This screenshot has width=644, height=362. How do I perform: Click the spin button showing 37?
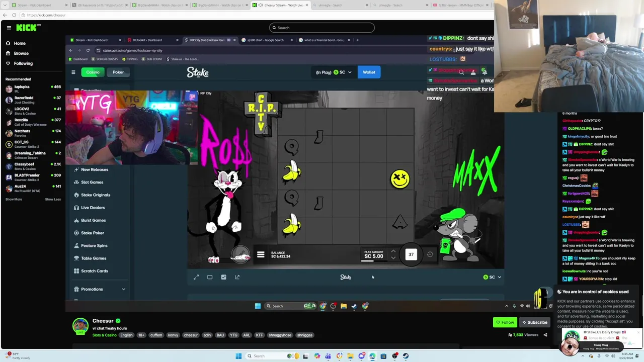411,254
